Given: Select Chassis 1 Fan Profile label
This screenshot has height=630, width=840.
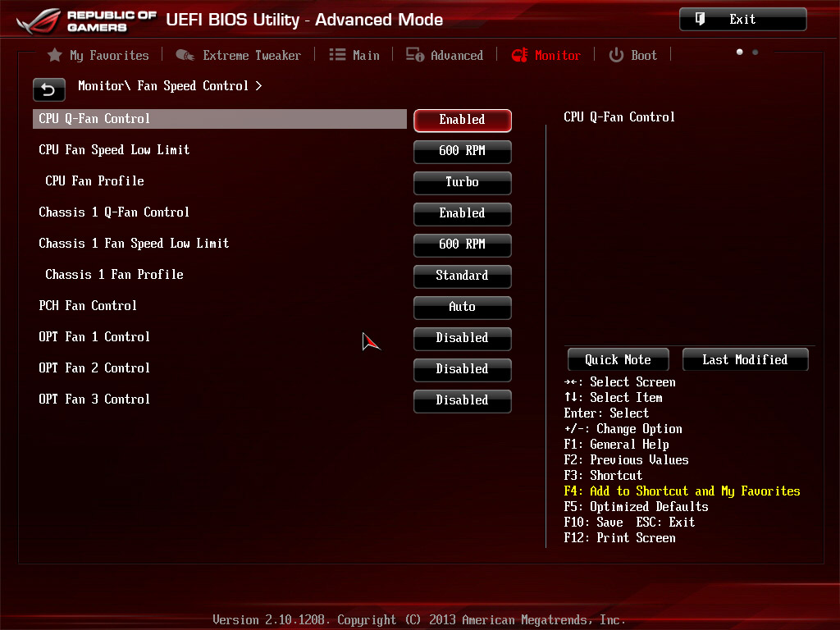Looking at the screenshot, I should 114,274.
